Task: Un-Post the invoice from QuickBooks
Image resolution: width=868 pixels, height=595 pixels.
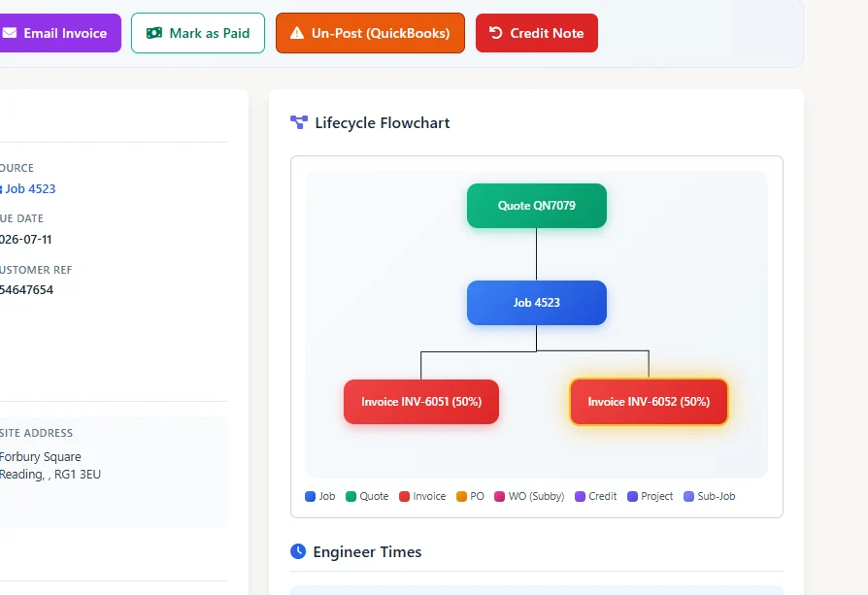Action: point(370,33)
